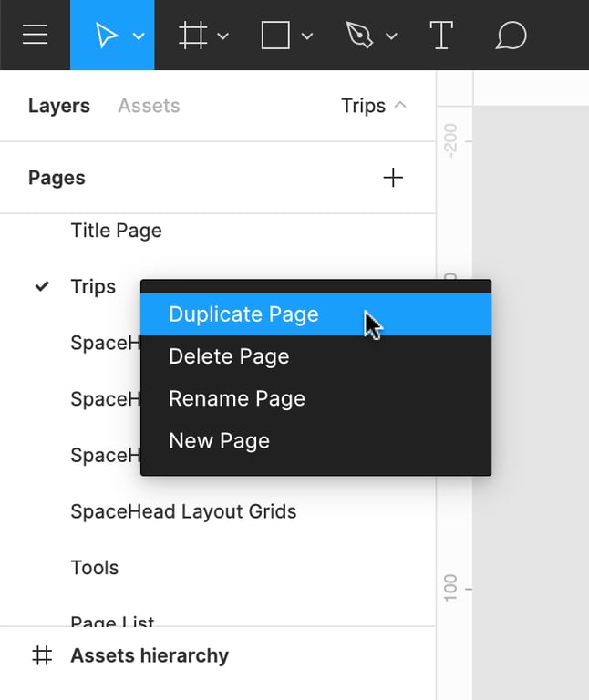Select the Pen tool

pyautogui.click(x=358, y=36)
